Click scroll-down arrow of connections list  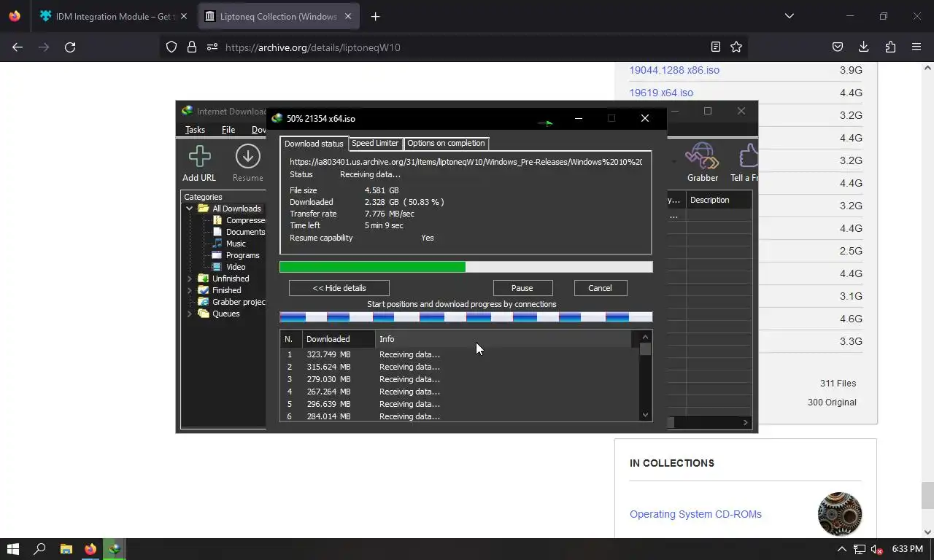[645, 415]
